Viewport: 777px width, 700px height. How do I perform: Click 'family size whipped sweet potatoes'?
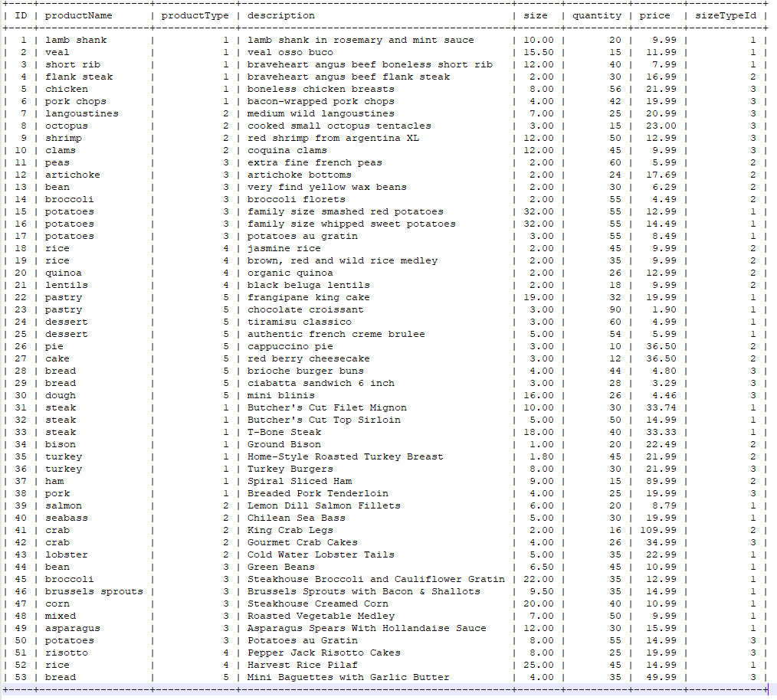click(x=351, y=224)
